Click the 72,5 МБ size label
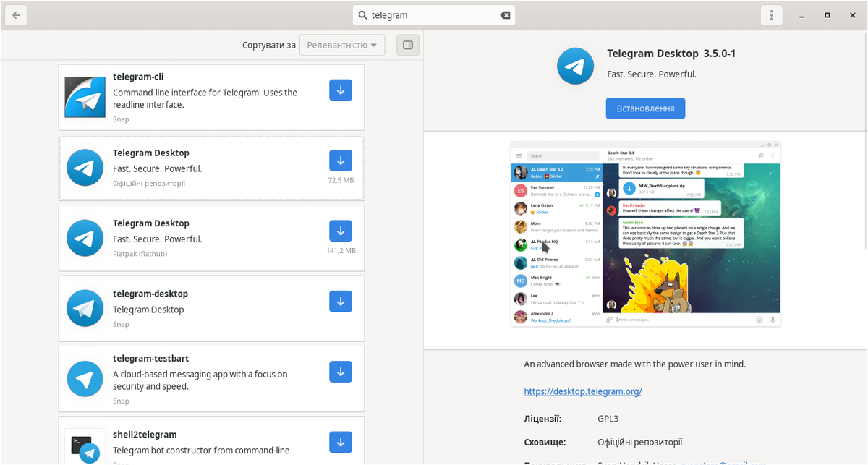Image resolution: width=868 pixels, height=465 pixels. click(x=341, y=180)
